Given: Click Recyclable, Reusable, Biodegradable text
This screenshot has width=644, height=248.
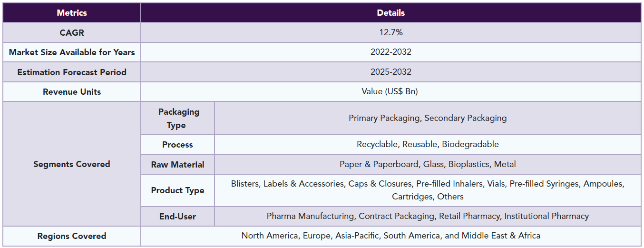Looking at the screenshot, I should click(x=428, y=144).
